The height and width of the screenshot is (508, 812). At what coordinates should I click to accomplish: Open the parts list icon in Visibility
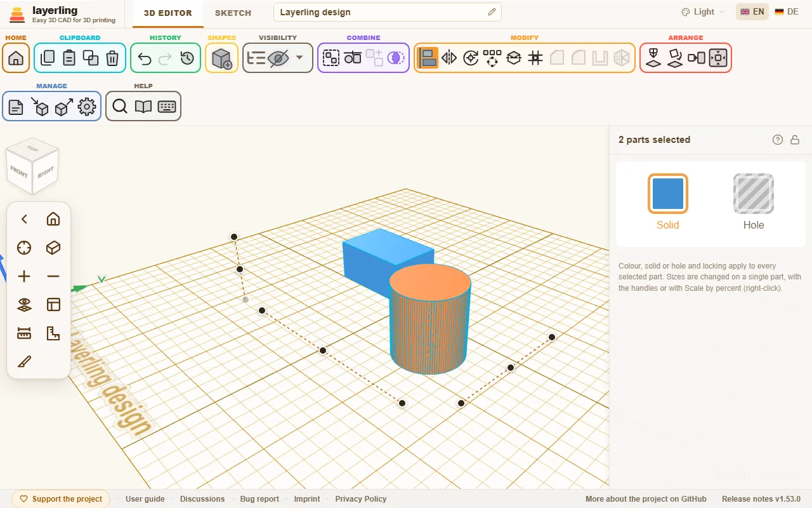256,58
